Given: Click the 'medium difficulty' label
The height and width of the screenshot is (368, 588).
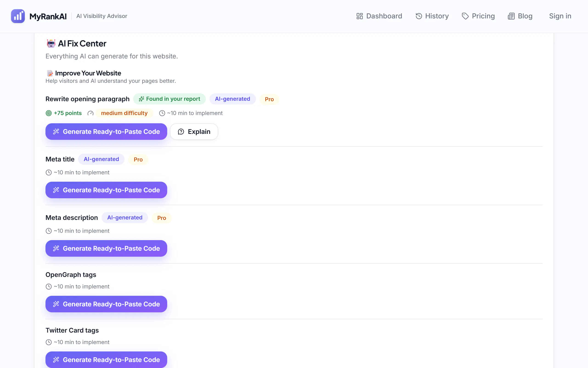Looking at the screenshot, I should pos(124,113).
